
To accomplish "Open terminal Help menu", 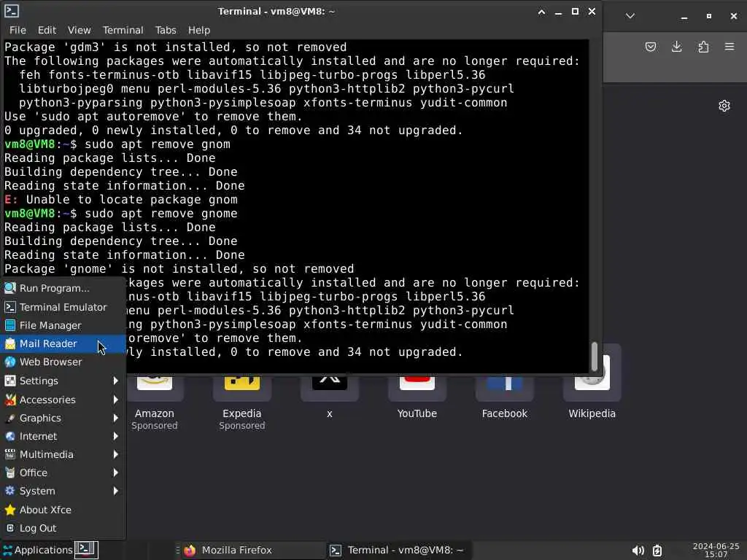I will click(198, 30).
